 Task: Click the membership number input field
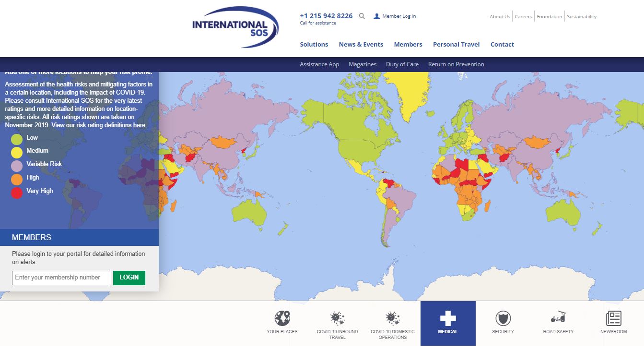pyautogui.click(x=61, y=278)
